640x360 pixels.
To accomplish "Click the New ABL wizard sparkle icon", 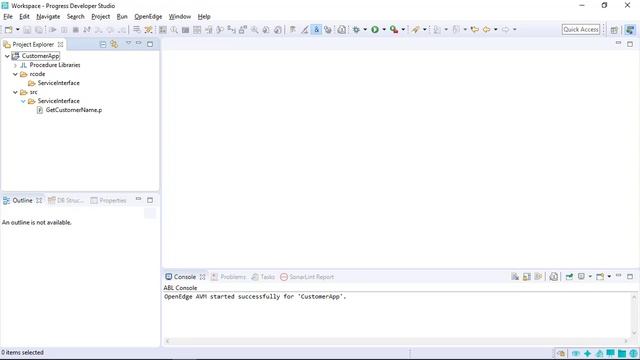I will (149, 30).
